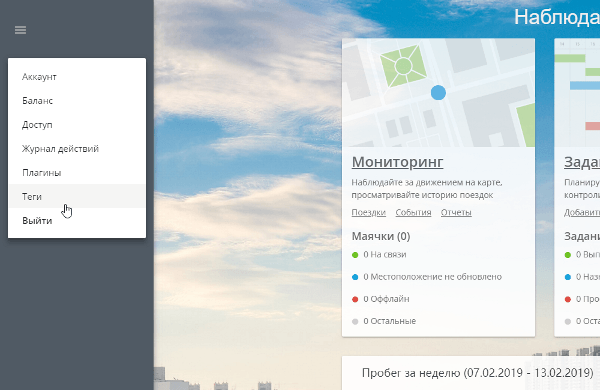Image resolution: width=600 pixels, height=390 pixels.
Task: Click the "0 Оффлайн" text
Action: (386, 299)
